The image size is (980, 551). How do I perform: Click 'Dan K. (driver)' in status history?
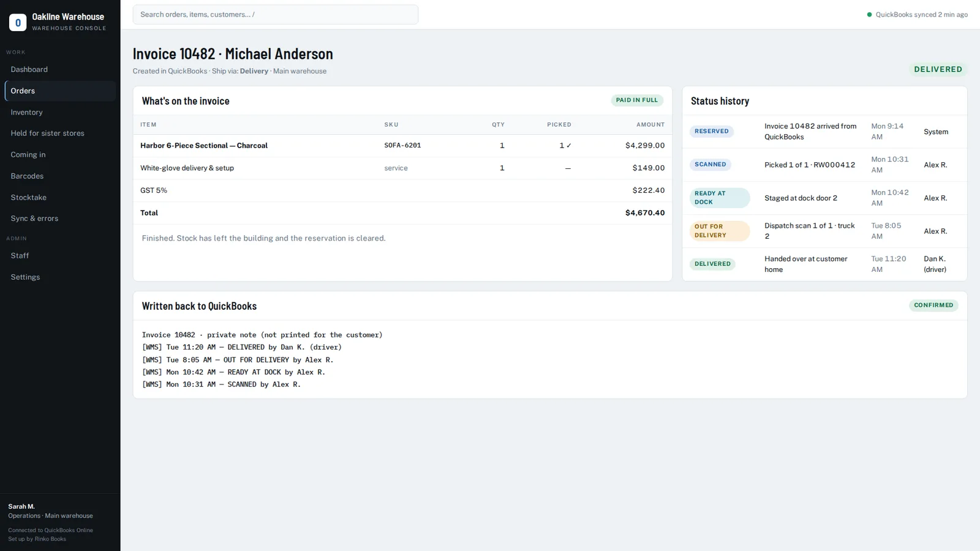coord(935,264)
